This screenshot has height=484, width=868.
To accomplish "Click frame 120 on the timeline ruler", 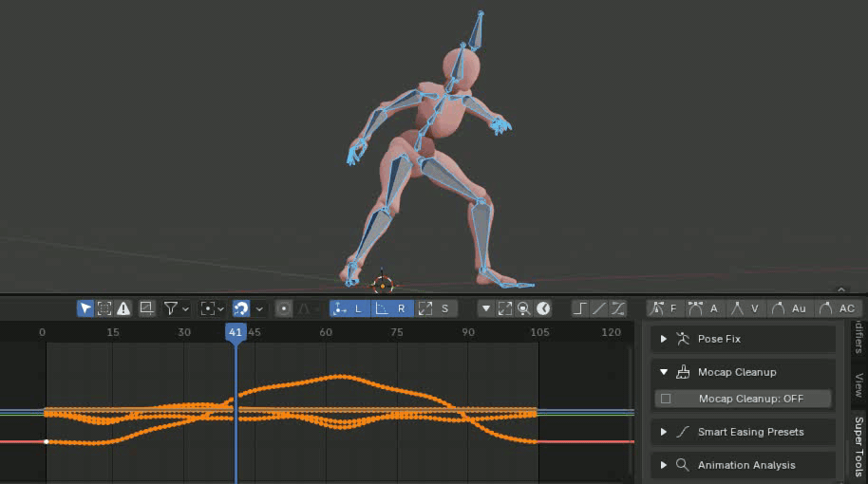I will pyautogui.click(x=612, y=332).
